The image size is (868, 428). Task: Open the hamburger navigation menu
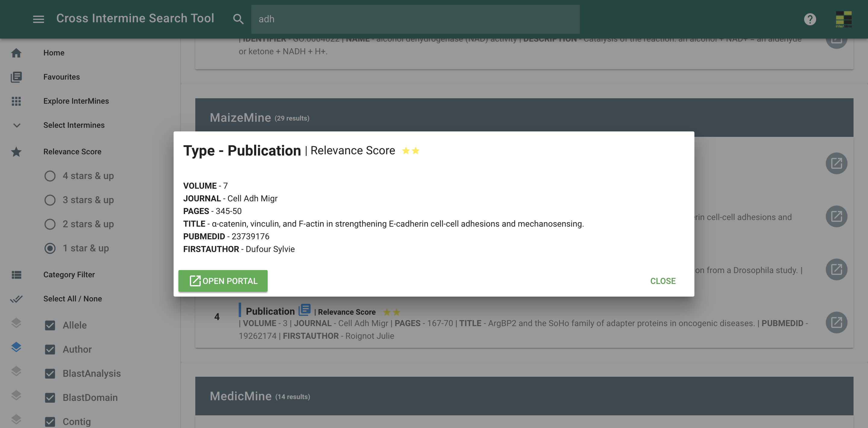click(x=38, y=19)
